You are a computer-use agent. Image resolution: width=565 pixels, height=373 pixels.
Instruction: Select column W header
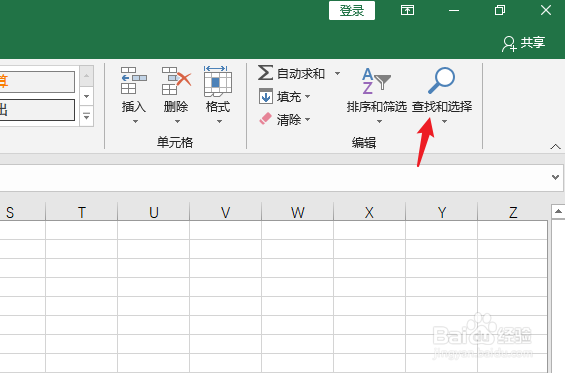pyautogui.click(x=298, y=212)
